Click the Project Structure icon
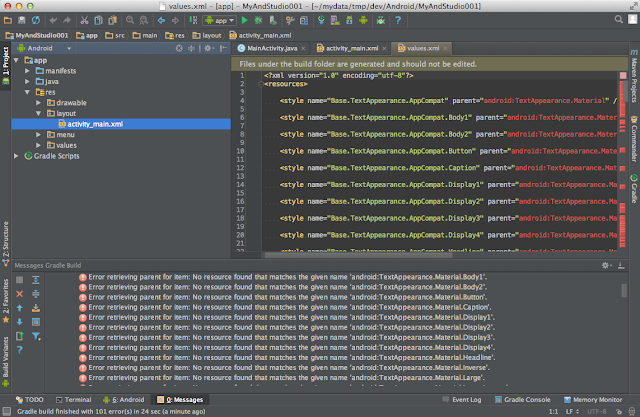The height and width of the screenshot is (417, 640). [x=304, y=20]
